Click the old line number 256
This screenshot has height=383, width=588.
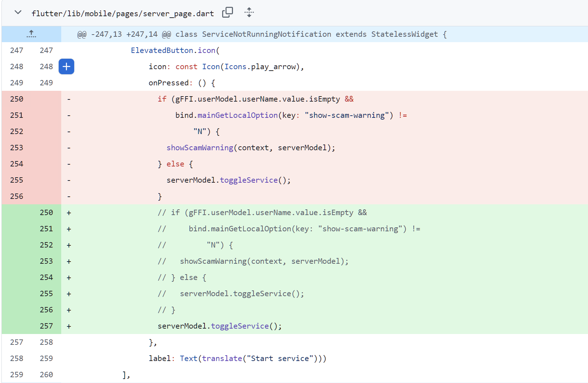click(x=17, y=196)
